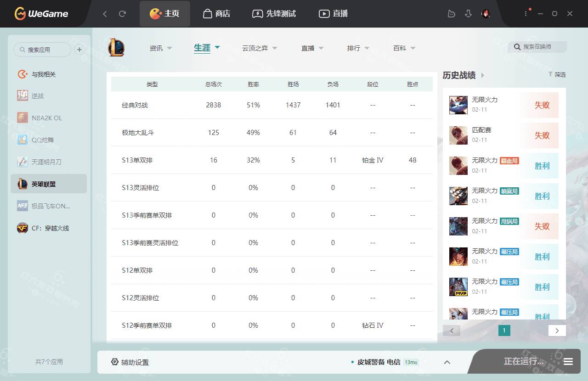Image resolution: width=588 pixels, height=381 pixels.
Task: Select NBA2K OL in sidebar
Action: [x=49, y=118]
